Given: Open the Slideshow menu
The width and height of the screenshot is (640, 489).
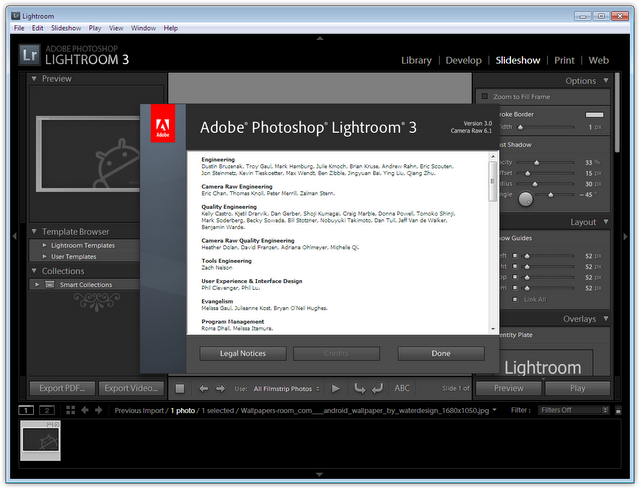Looking at the screenshot, I should [x=66, y=28].
